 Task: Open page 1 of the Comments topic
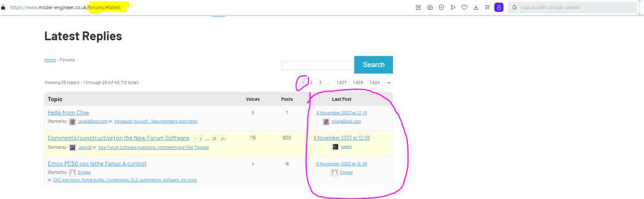point(195,138)
